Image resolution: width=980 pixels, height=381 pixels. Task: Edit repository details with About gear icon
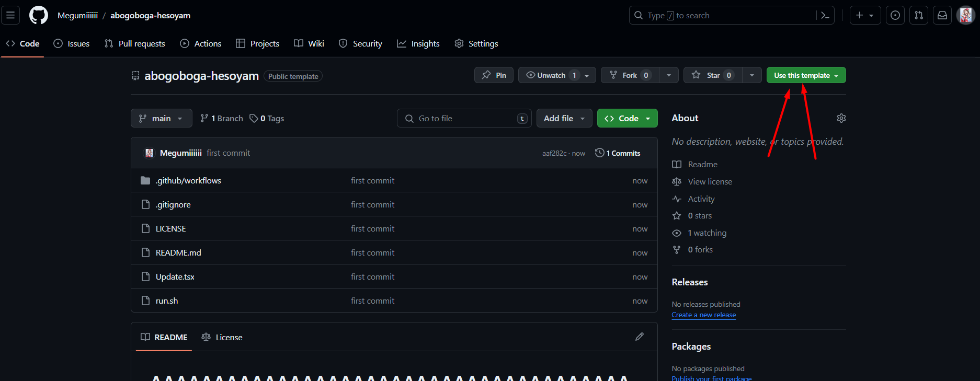tap(841, 118)
